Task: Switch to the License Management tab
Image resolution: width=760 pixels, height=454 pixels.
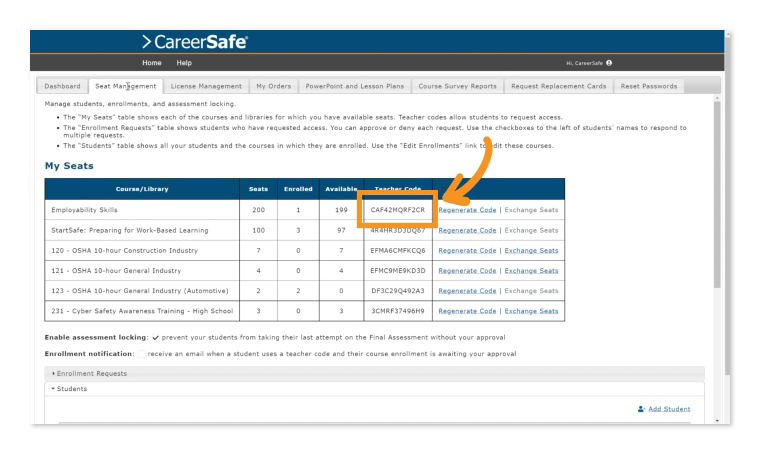Action: tap(206, 86)
